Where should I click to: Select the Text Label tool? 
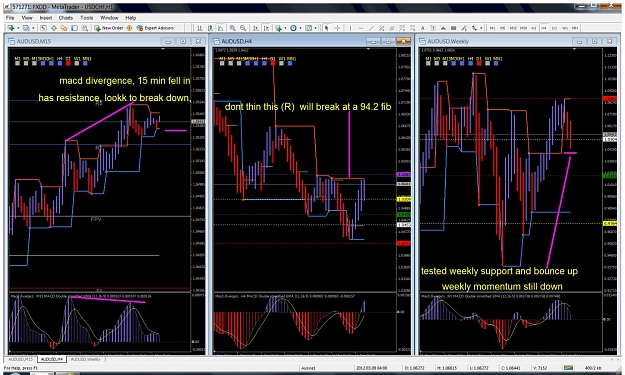[433, 28]
